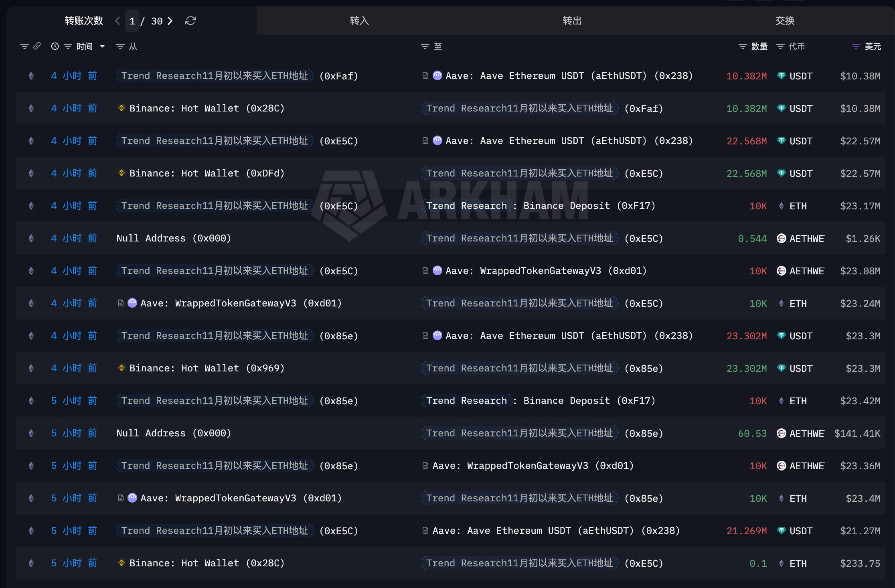Open the Trend Research11月初以来买入ETH地址 entity label

click(214, 75)
